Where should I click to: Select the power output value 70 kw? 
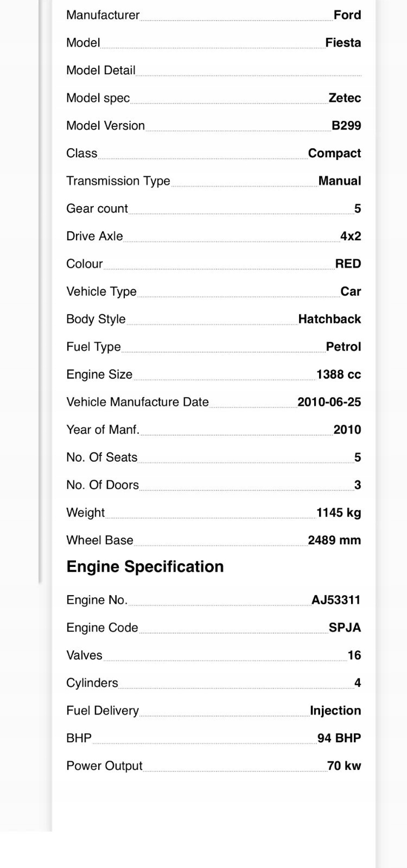point(344,767)
